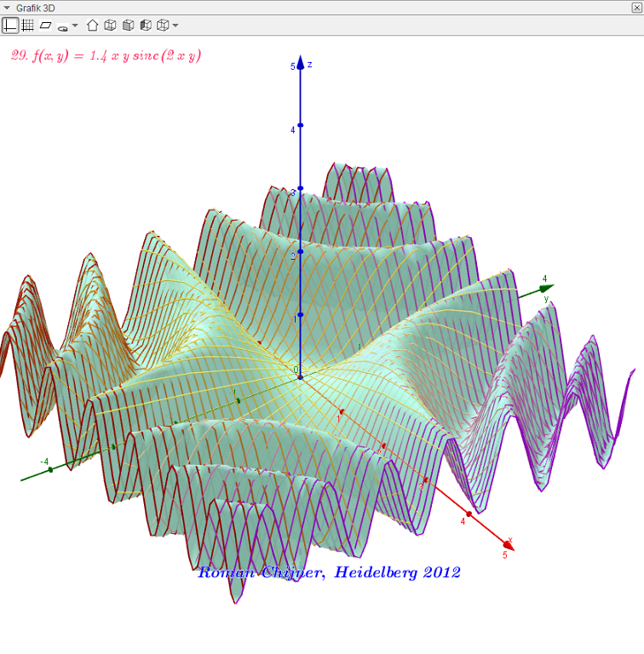Collapse the Grafik 3D panel triangle
The width and height of the screenshot is (644, 654).
7,8
